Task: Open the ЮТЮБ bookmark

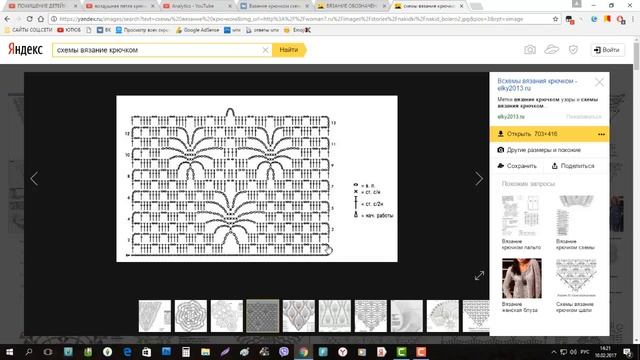Action: [x=69, y=30]
